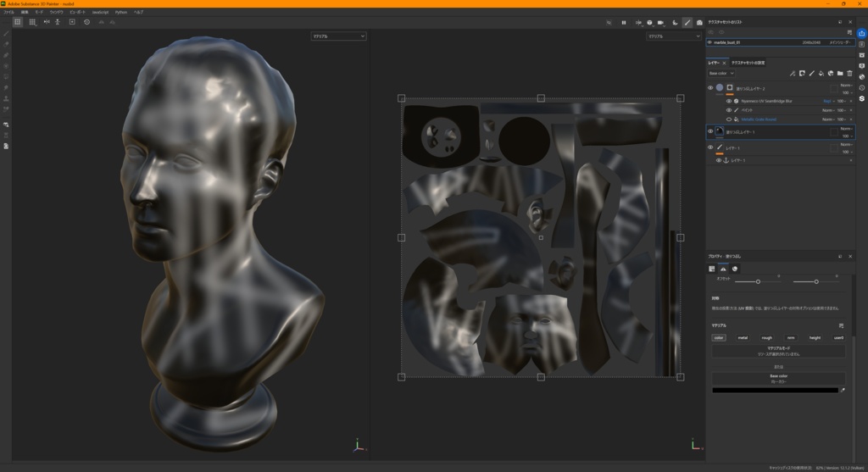Open the Substance S icon in right dock
Viewport: 868px width, 472px height.
click(x=862, y=98)
